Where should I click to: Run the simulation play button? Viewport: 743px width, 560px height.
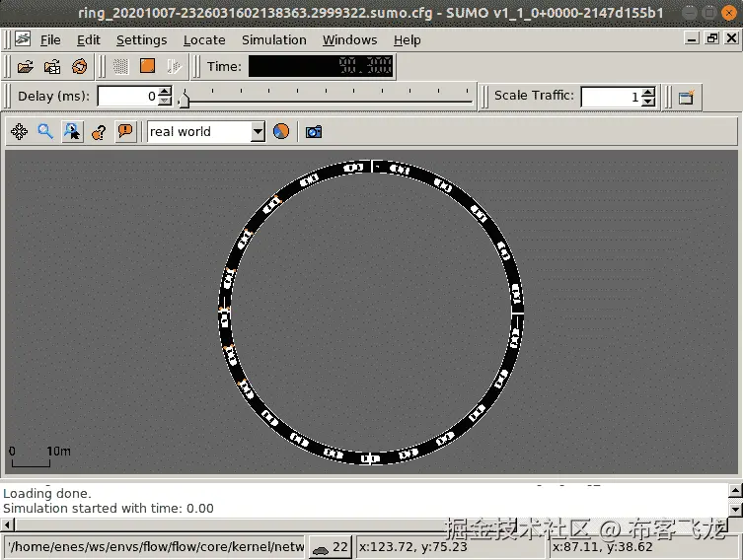(120, 66)
